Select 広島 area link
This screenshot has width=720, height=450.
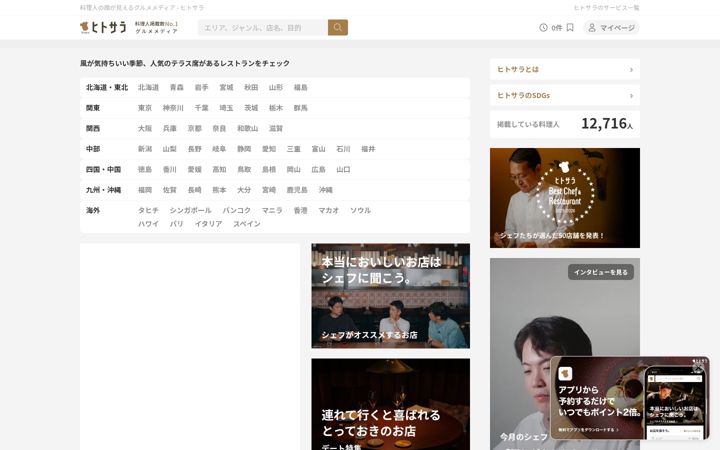(318, 169)
